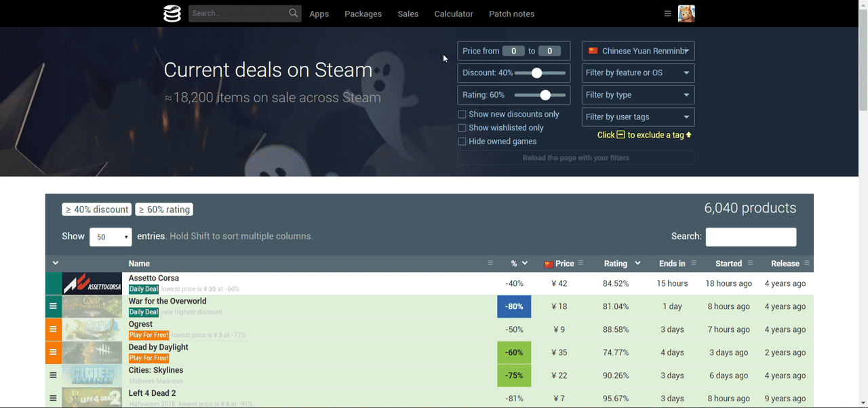Enable Show new discounts only

pos(462,115)
